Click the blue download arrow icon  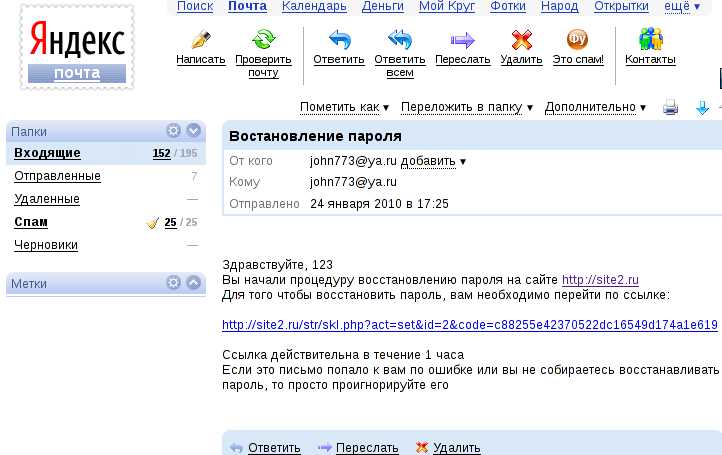[702, 108]
